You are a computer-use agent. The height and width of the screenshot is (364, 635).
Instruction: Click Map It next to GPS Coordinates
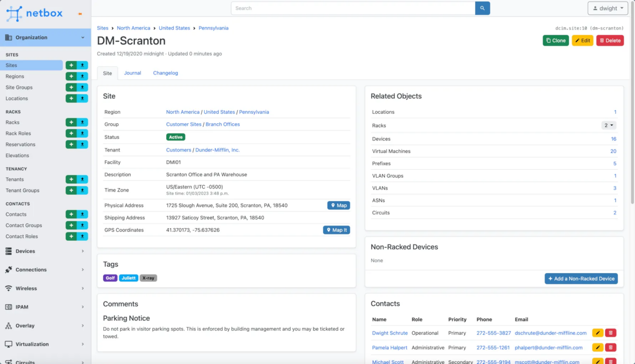(x=336, y=230)
